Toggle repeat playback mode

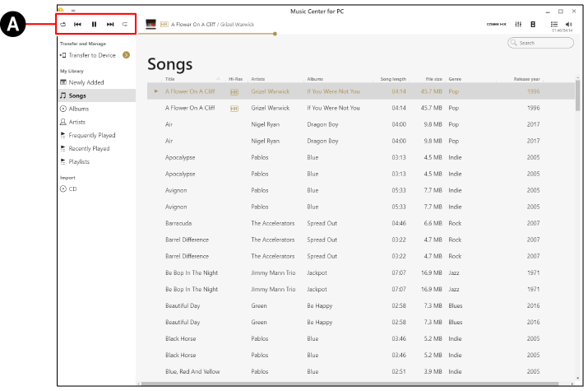[x=124, y=25]
